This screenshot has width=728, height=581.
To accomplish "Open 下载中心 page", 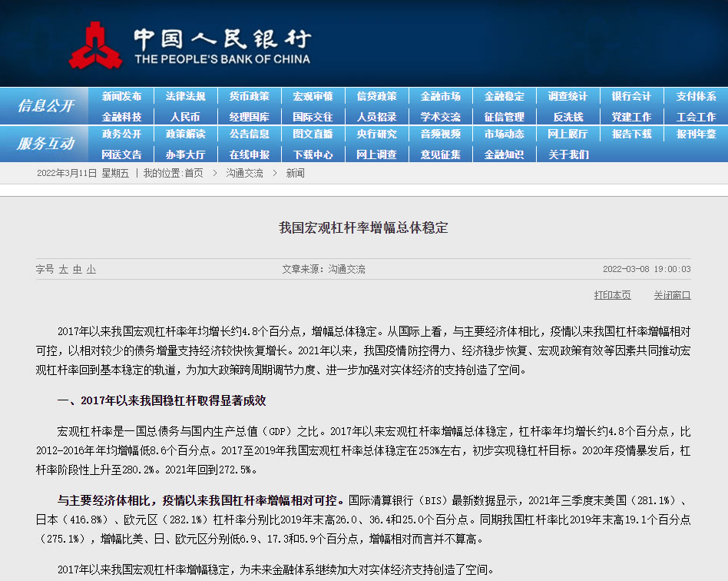I will [313, 154].
